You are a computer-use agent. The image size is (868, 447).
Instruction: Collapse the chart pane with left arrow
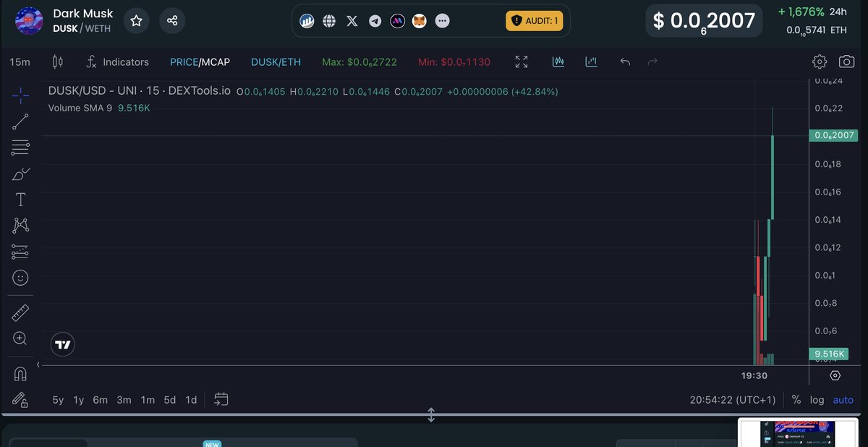point(38,365)
